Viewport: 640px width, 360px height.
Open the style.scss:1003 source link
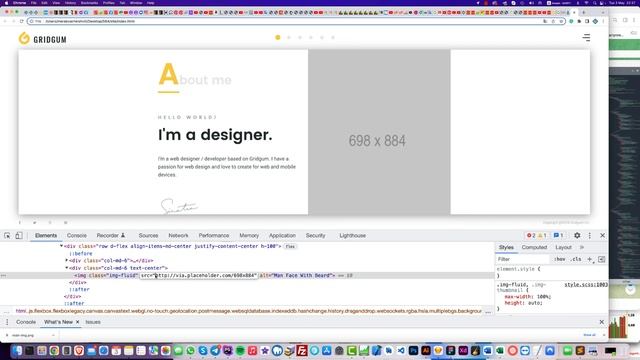(586, 284)
